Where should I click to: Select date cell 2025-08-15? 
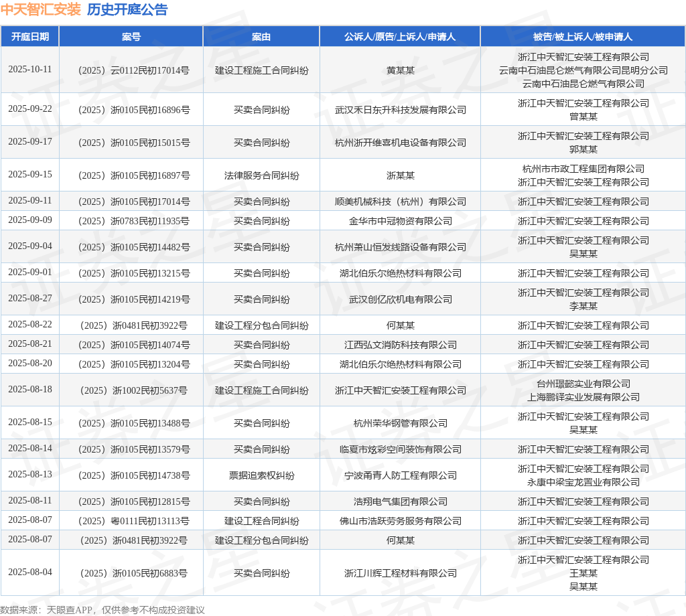pyautogui.click(x=29, y=422)
